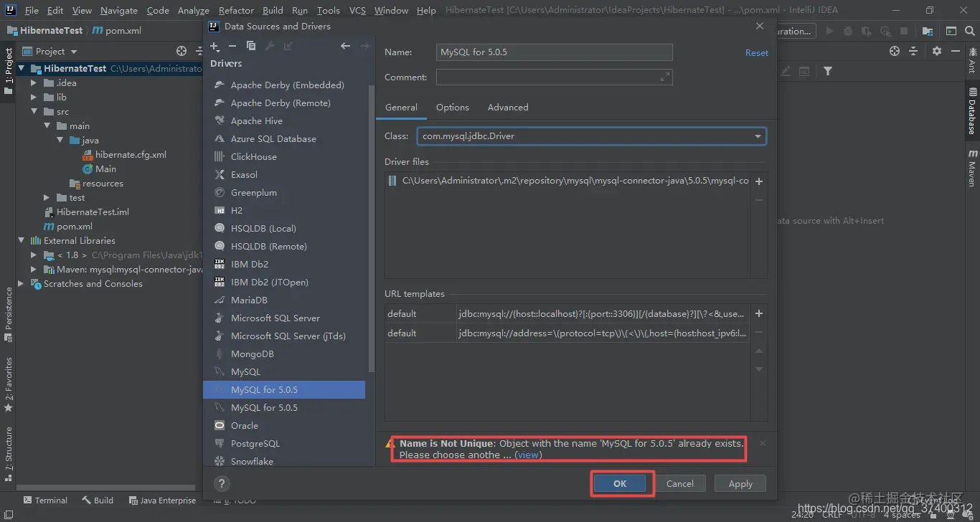Viewport: 980px width, 522px height.
Task: Click the wrench icon in drivers toolbar
Action: 270,46
